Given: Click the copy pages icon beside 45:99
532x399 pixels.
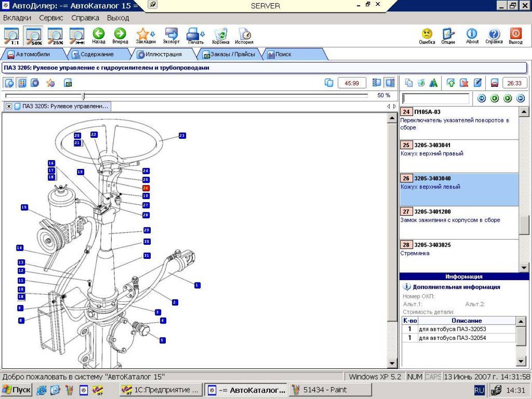Looking at the screenshot, I should point(329,83).
